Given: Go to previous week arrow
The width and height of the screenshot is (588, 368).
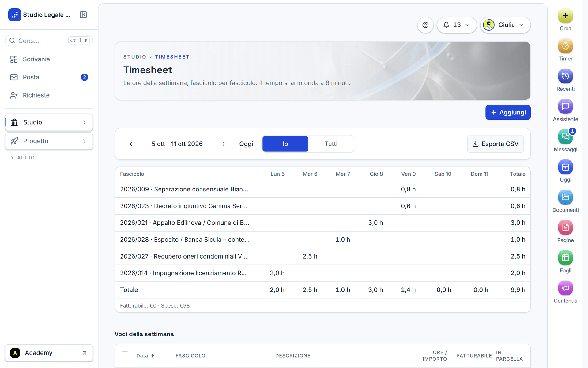Looking at the screenshot, I should 131,144.
